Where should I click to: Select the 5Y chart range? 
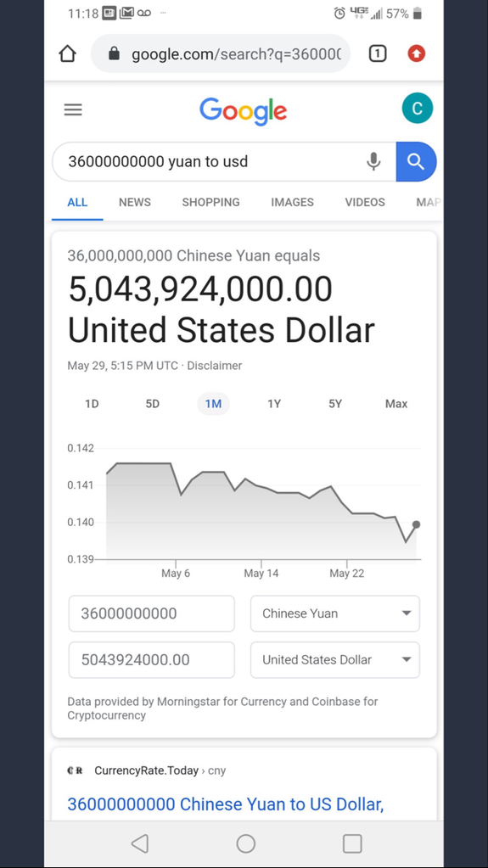coord(335,404)
